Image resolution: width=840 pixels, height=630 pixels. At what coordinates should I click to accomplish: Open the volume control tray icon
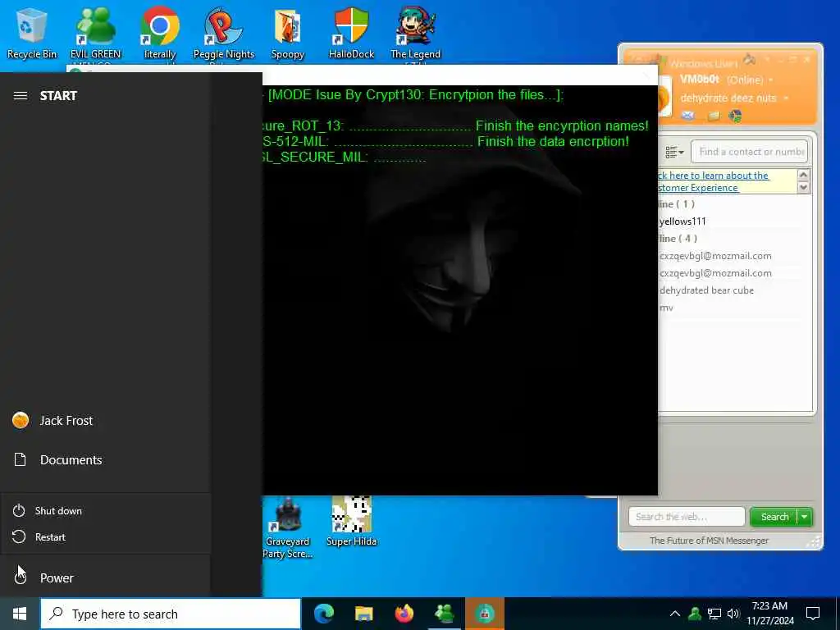click(x=733, y=614)
